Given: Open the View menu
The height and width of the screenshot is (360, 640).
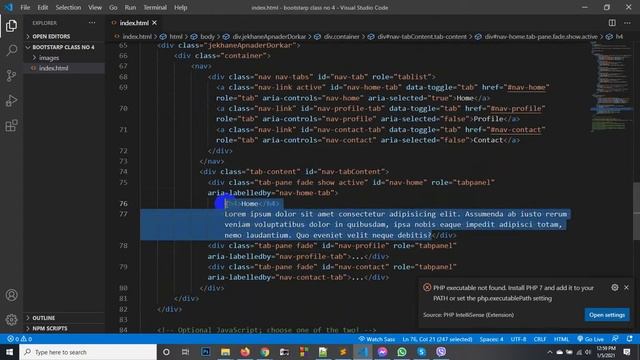Looking at the screenshot, I should 95,7.
